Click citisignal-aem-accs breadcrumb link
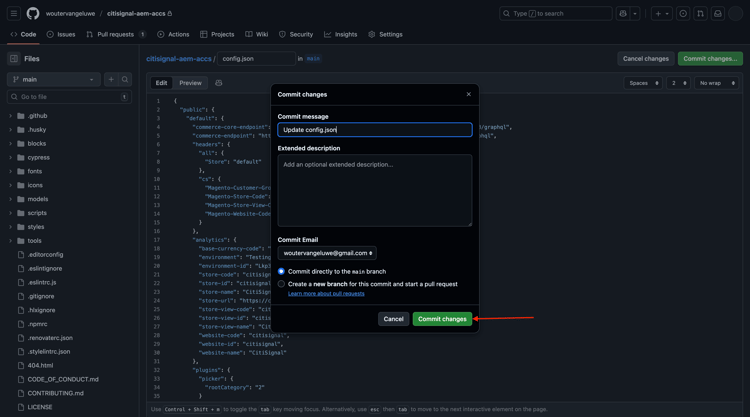This screenshot has height=417, width=750. 179,59
